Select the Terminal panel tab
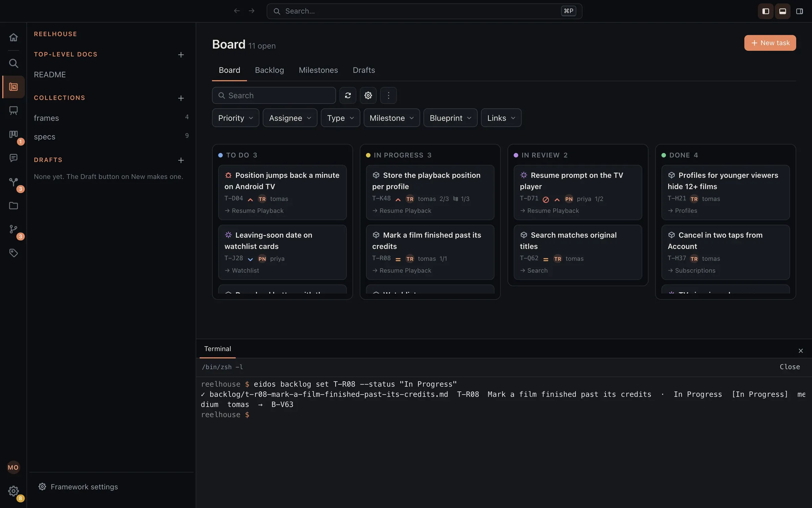Viewport: 812px width, 508px height. [x=218, y=349]
